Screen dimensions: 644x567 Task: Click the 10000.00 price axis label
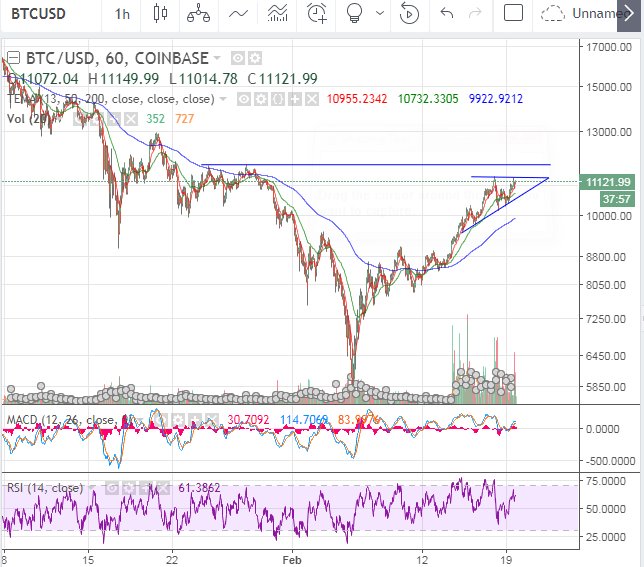[x=609, y=216]
